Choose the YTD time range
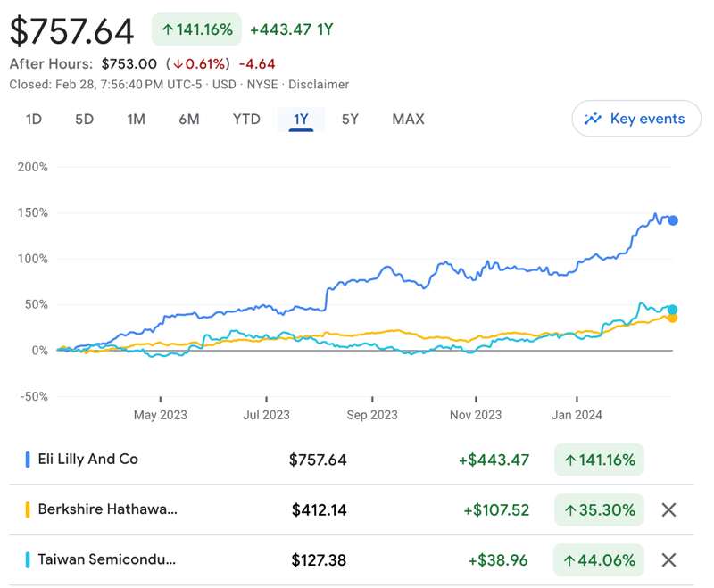 point(246,119)
